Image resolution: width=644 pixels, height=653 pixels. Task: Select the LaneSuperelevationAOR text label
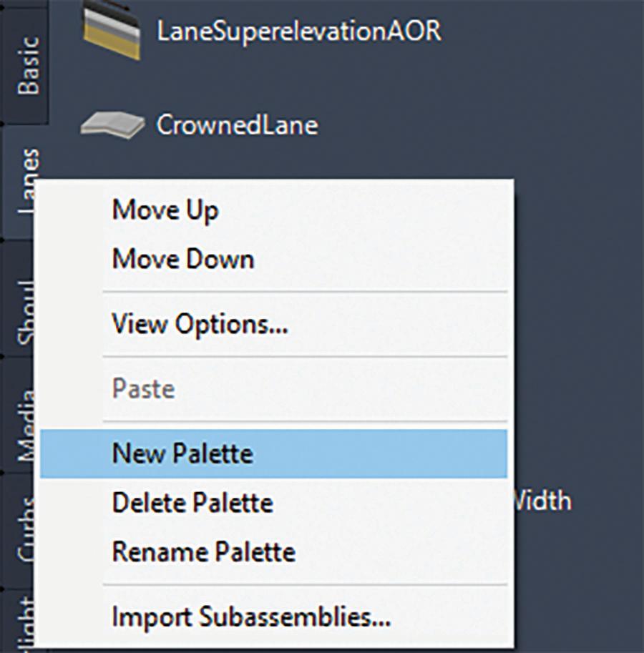[298, 31]
